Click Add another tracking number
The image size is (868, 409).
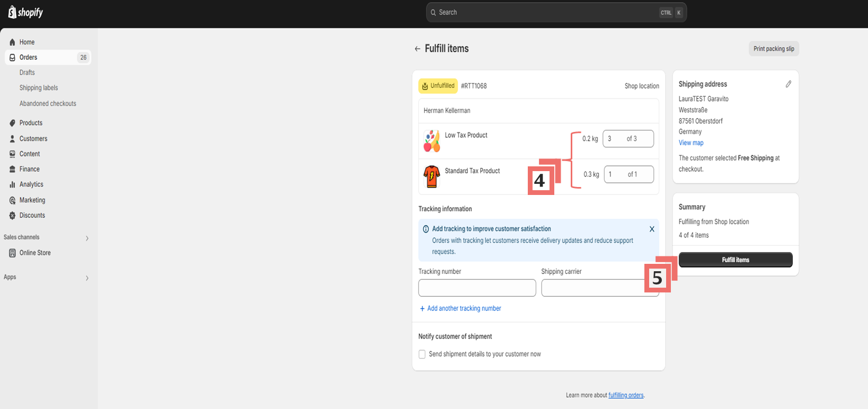464,308
